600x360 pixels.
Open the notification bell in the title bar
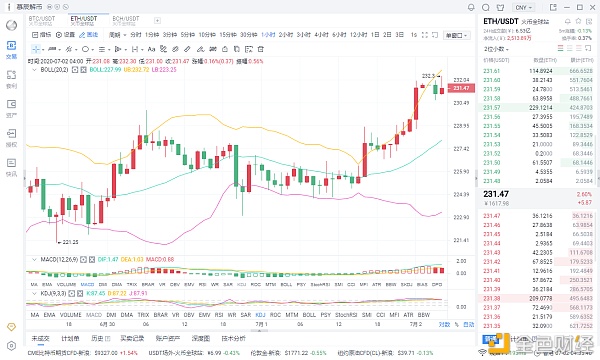[471, 7]
